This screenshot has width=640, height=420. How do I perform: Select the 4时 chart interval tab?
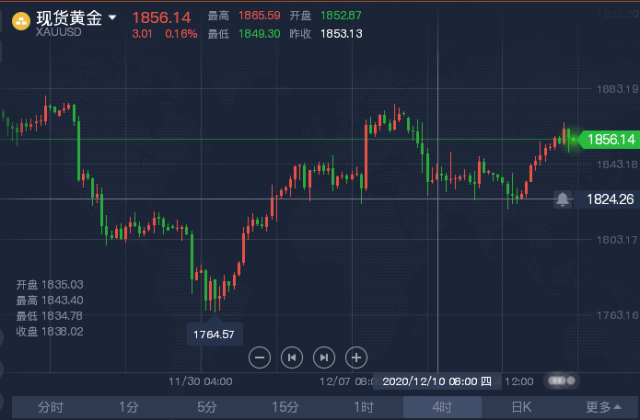click(442, 407)
